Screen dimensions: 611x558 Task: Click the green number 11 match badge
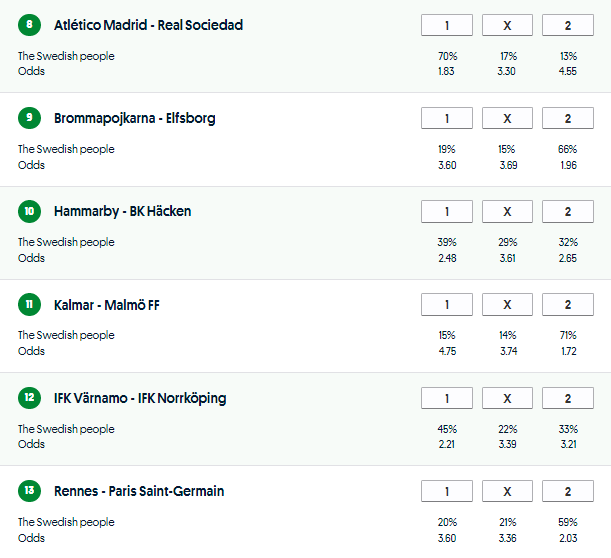click(x=30, y=305)
